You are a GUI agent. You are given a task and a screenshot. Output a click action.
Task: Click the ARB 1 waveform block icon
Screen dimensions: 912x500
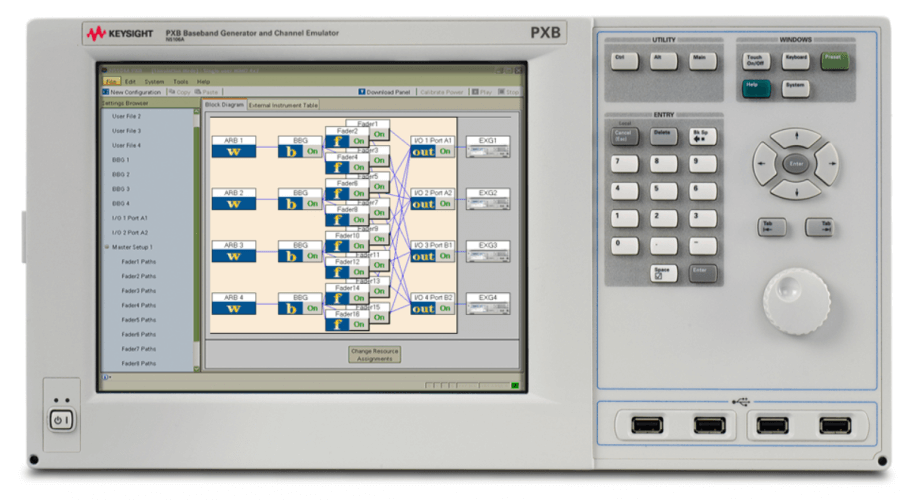(233, 151)
